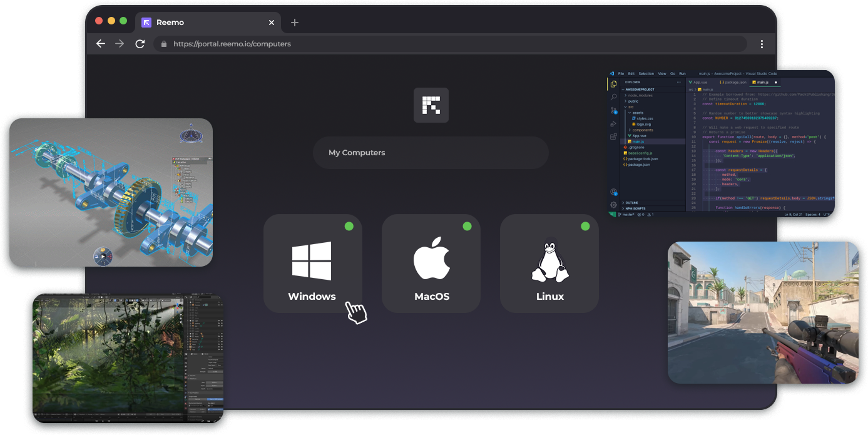Expand the OUTLINE section
This screenshot has height=435, width=868.
654,203
